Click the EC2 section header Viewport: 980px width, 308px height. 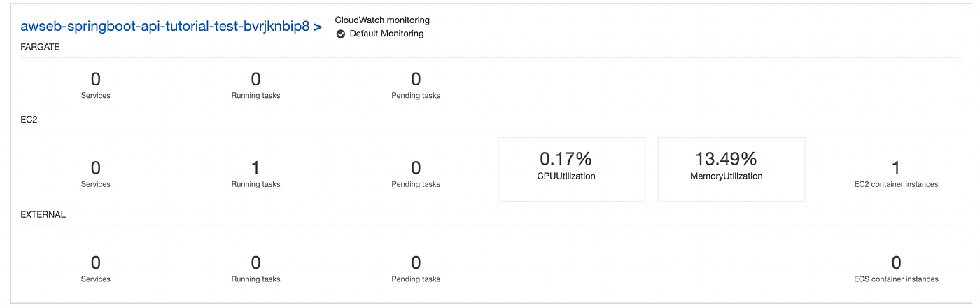pyautogui.click(x=29, y=120)
